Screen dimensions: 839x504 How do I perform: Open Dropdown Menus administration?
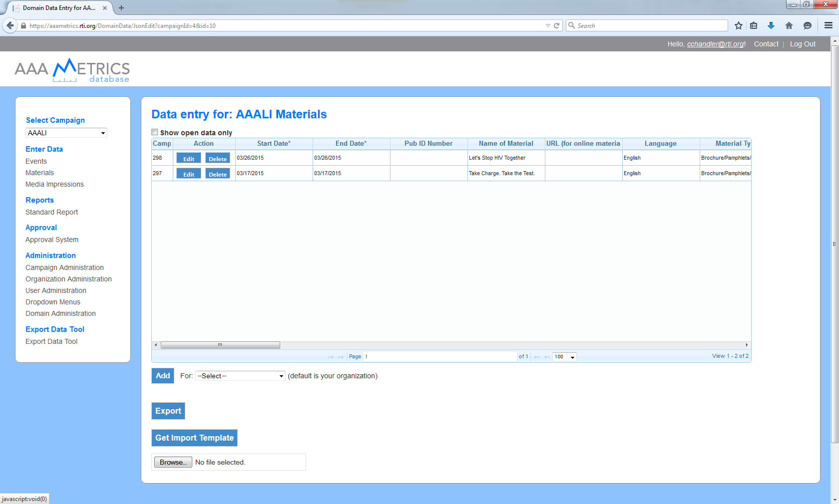point(53,302)
